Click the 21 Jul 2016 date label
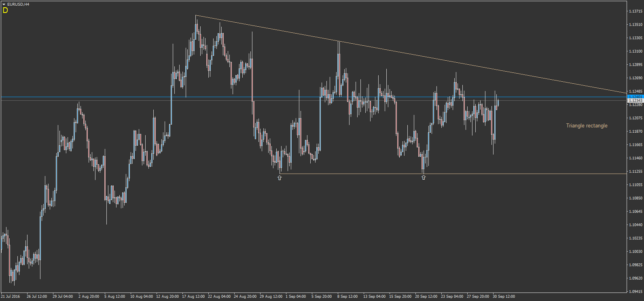This screenshot has width=644, height=301. pos(10,297)
